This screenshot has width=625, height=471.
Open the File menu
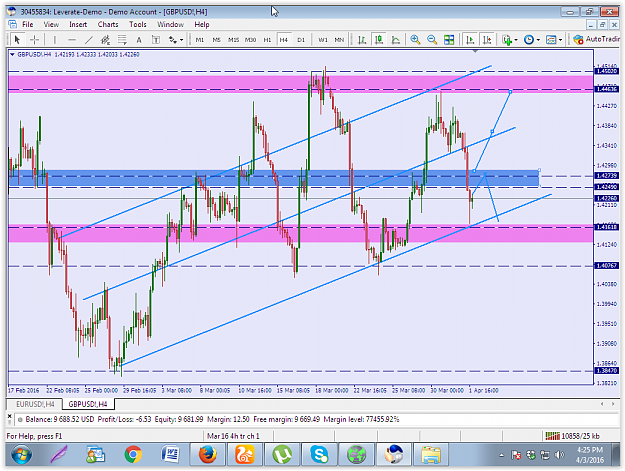(28, 24)
